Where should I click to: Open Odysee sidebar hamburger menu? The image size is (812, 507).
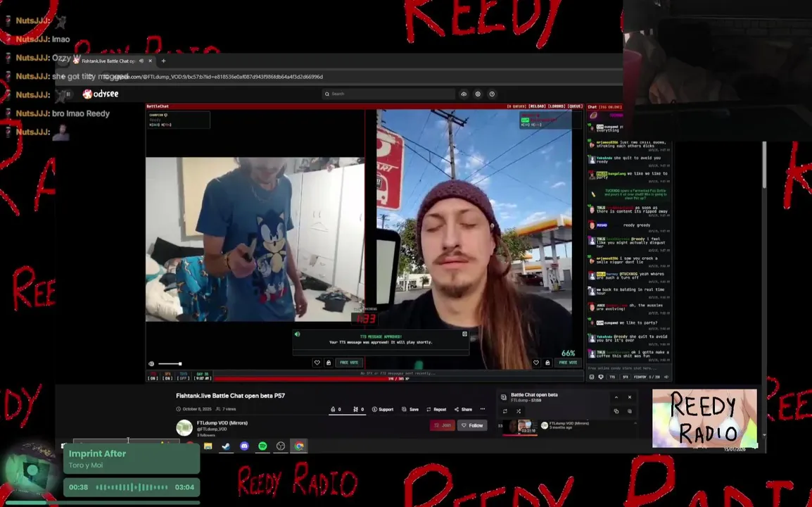point(68,94)
